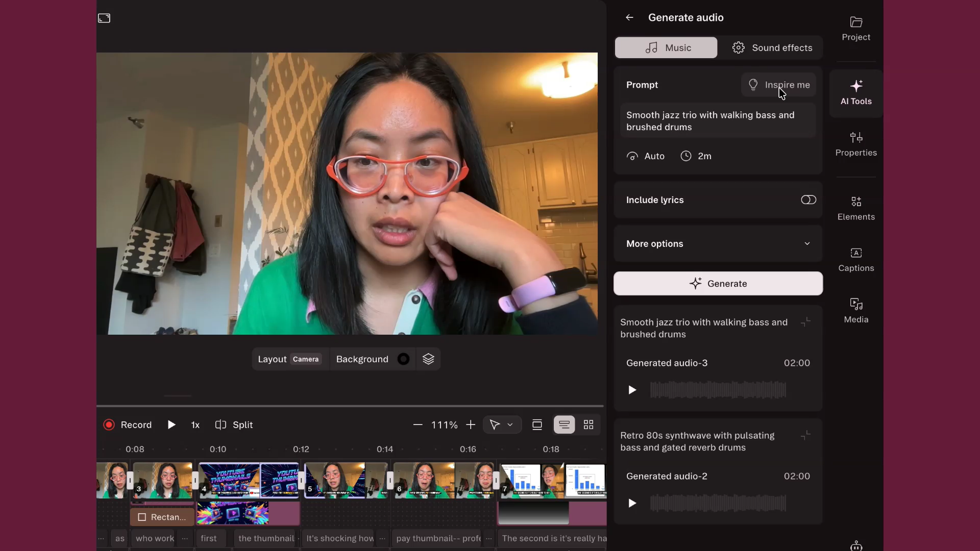Click the Generate button

click(718, 284)
